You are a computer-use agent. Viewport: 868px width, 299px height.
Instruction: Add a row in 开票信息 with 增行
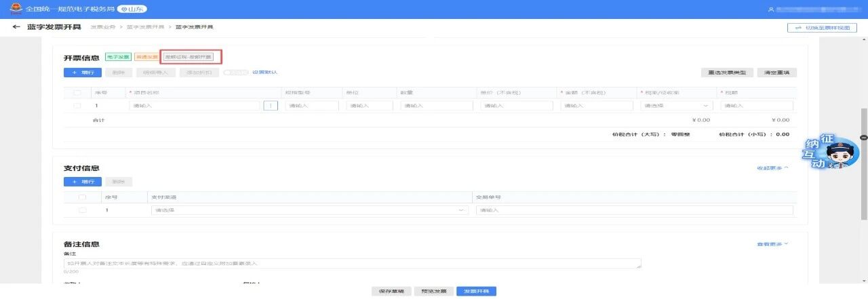tap(82, 72)
